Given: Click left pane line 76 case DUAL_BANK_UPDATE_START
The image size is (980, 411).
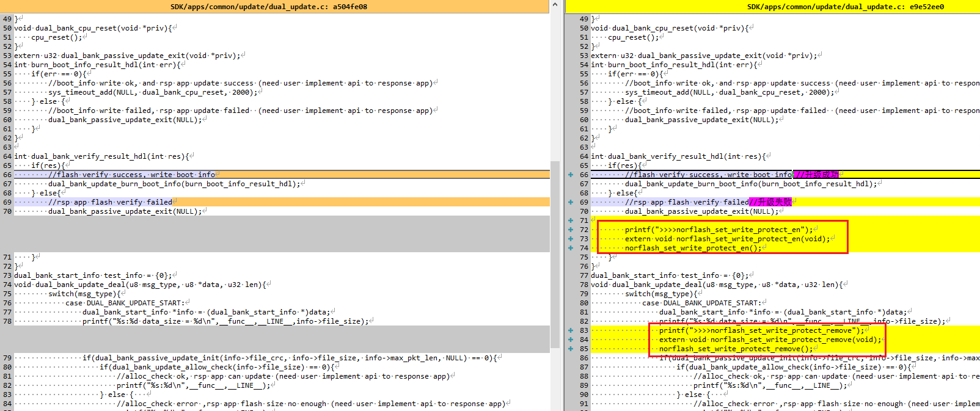Looking at the screenshot, I should click(x=125, y=303).
